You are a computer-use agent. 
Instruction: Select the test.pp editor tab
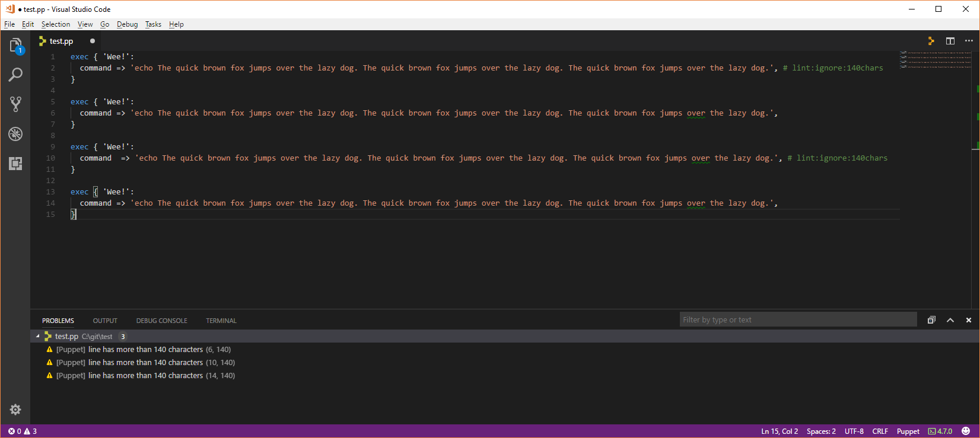tap(66, 41)
